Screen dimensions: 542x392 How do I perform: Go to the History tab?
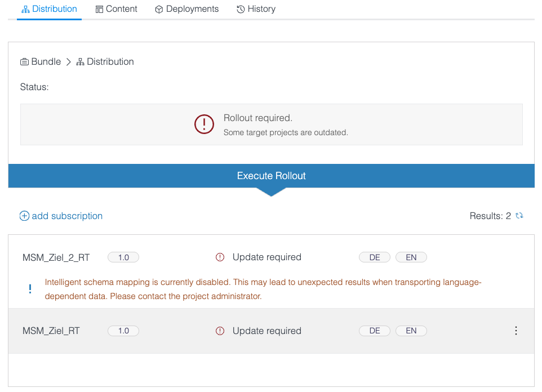[x=256, y=9]
